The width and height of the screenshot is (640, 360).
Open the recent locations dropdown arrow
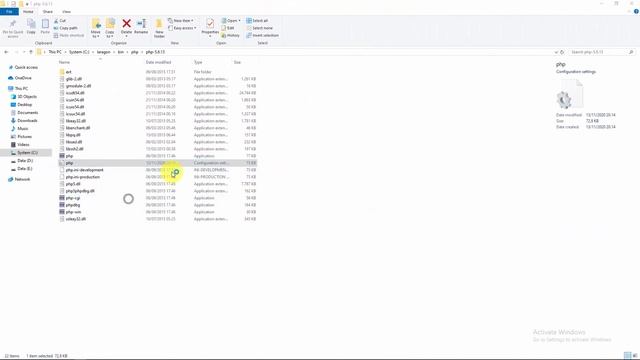click(x=24, y=52)
